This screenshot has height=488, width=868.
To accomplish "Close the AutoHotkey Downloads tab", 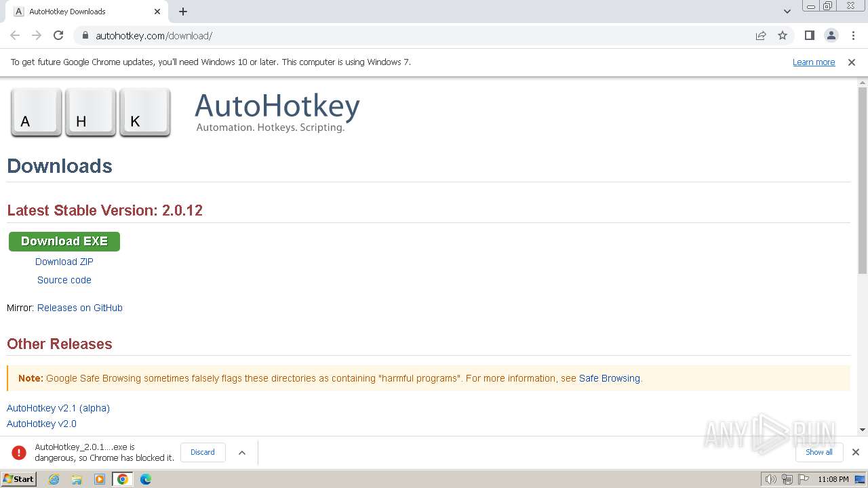I will [x=157, y=12].
